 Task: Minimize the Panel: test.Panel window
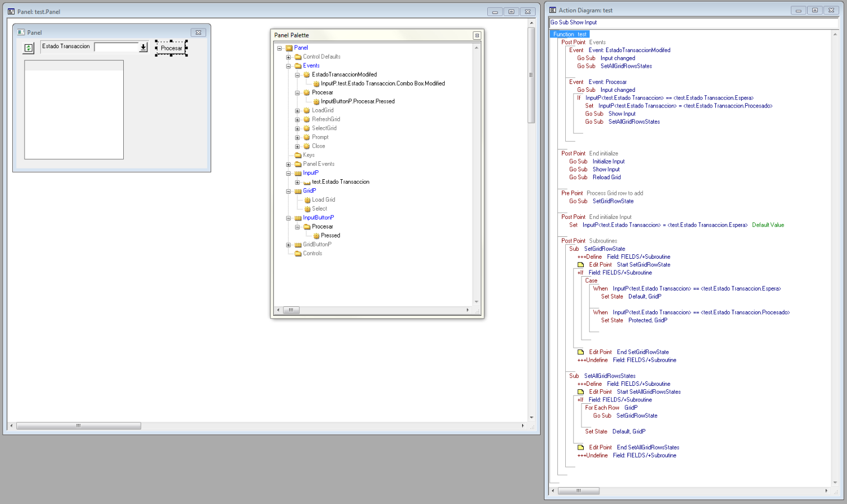click(x=495, y=11)
